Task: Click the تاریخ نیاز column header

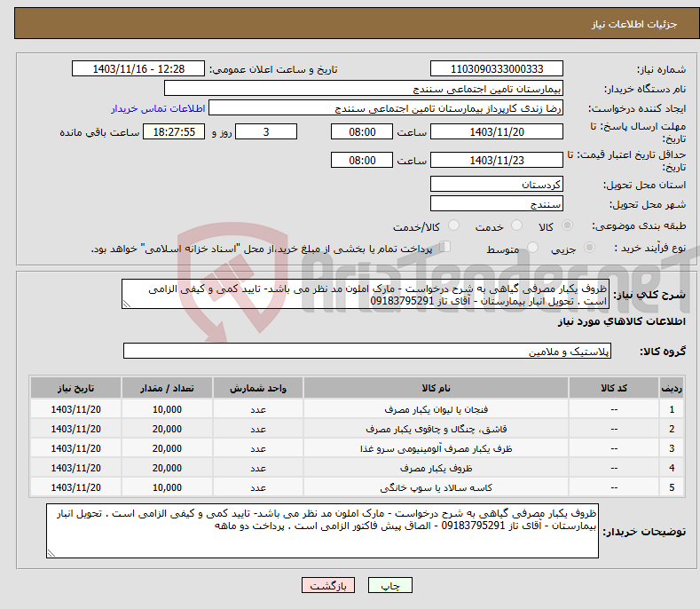Action: point(76,388)
